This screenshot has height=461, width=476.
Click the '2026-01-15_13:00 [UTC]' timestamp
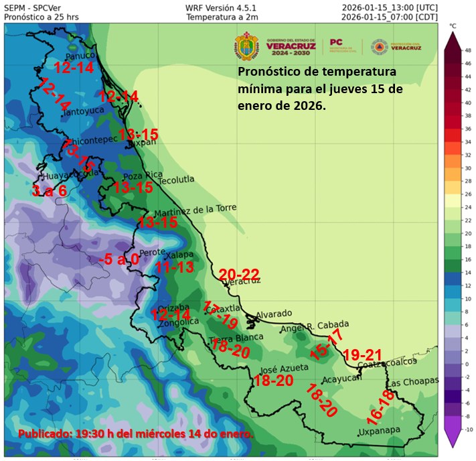click(x=390, y=8)
